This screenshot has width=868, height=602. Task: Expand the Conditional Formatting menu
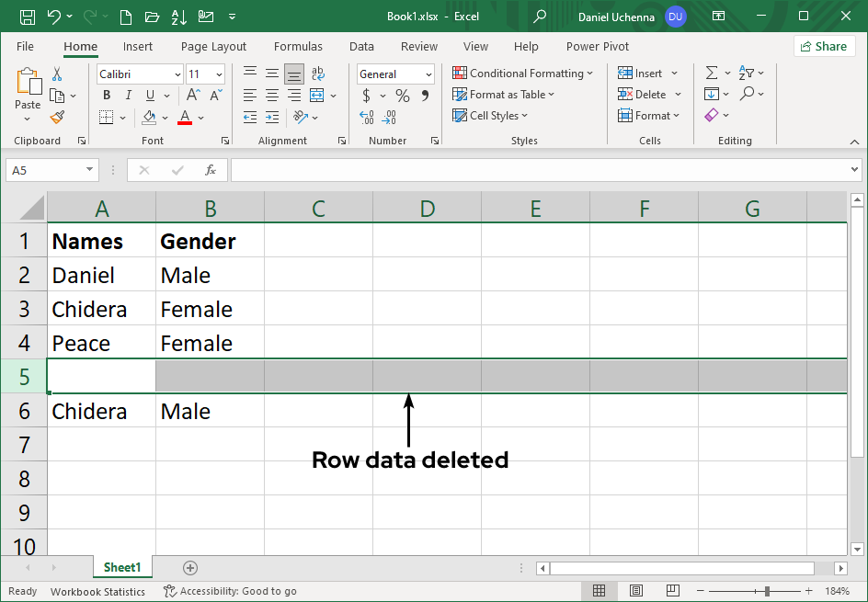(523, 73)
